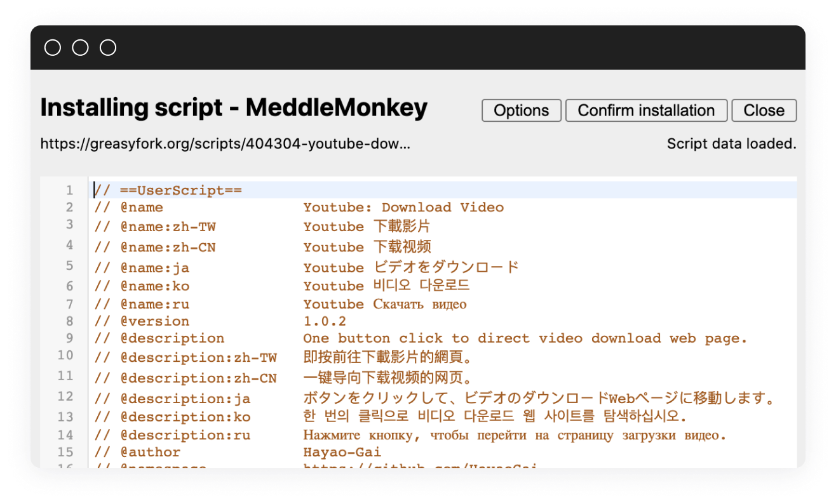The image size is (836, 504).
Task: Click the @description:ja key
Action: click(185, 399)
